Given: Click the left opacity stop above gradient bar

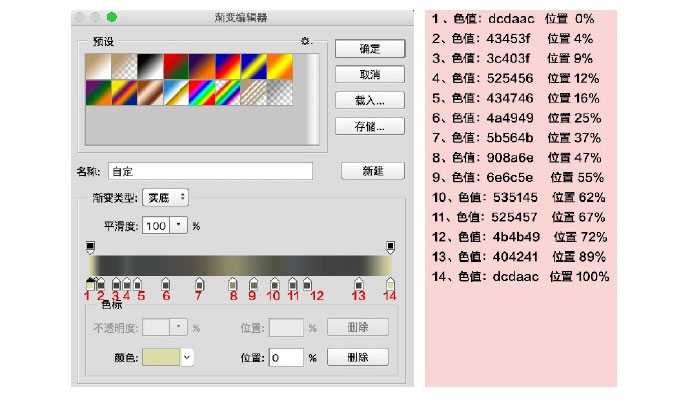Looking at the screenshot, I should click(x=90, y=247).
